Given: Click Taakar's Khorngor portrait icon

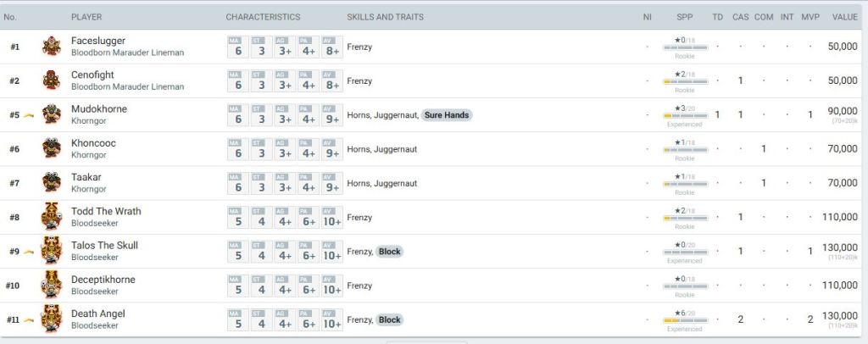Looking at the screenshot, I should [x=52, y=183].
